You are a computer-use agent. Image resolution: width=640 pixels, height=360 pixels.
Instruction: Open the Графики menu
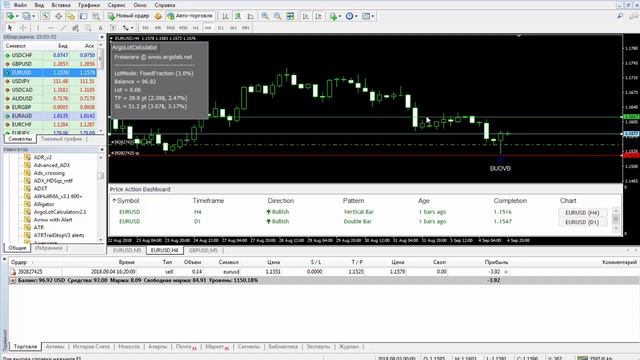point(89,5)
